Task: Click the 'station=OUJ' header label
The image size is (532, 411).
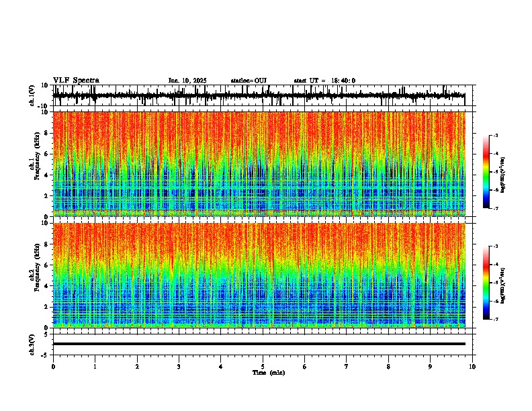Action: tap(249, 81)
